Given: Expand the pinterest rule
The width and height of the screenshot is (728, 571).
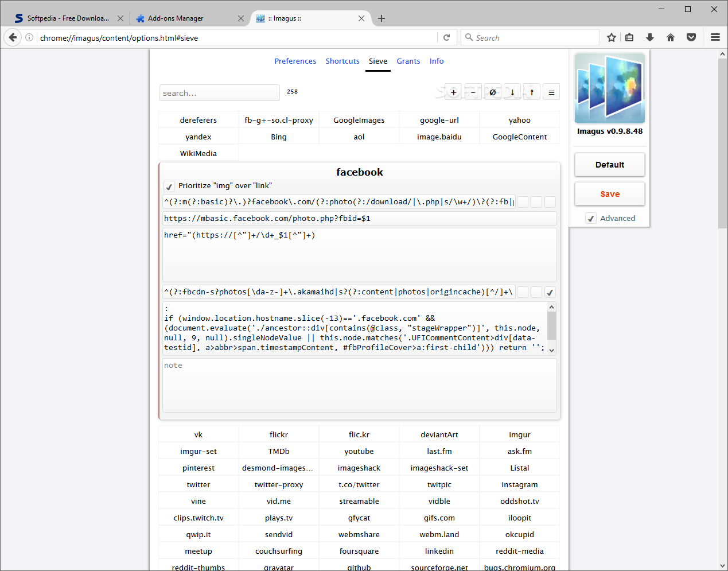Looking at the screenshot, I should (198, 468).
